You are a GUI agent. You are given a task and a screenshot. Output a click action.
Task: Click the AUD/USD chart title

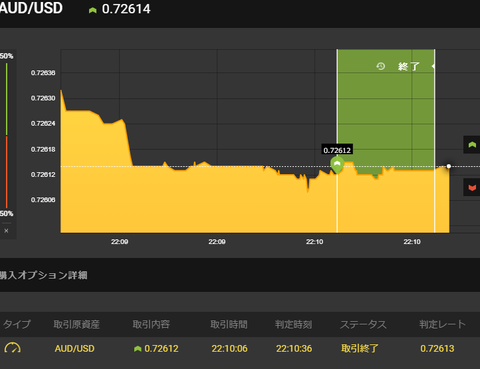coord(31,8)
